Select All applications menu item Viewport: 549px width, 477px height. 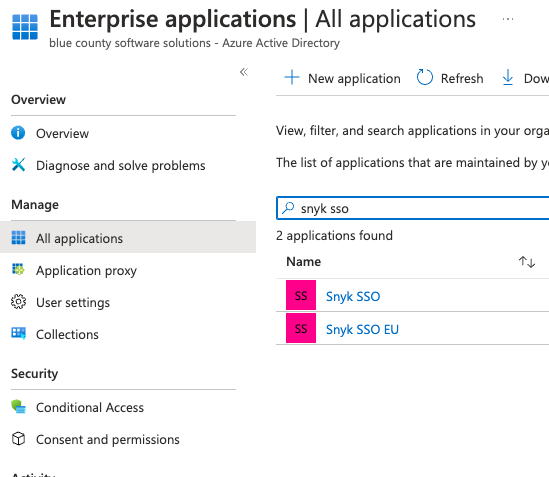[x=128, y=237]
